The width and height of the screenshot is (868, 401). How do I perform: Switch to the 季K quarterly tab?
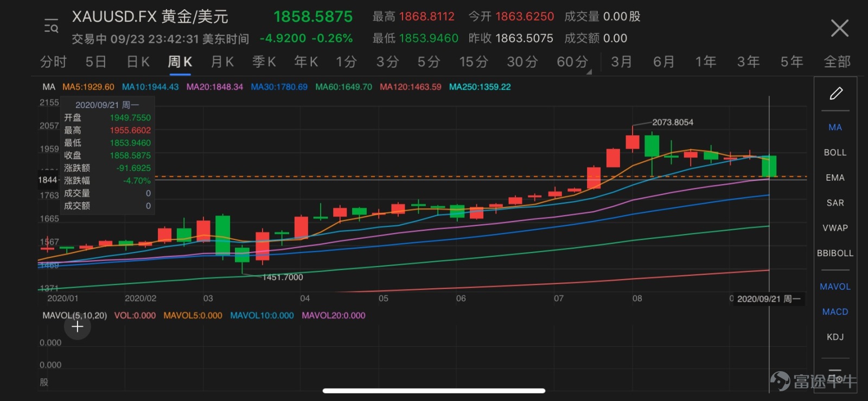[x=264, y=62]
